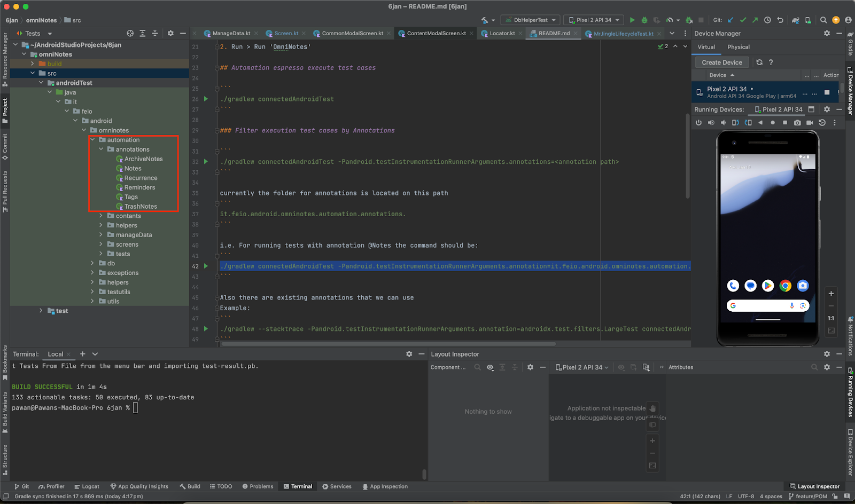Click the run gutter icon on line 42
The image size is (855, 504).
[206, 266]
